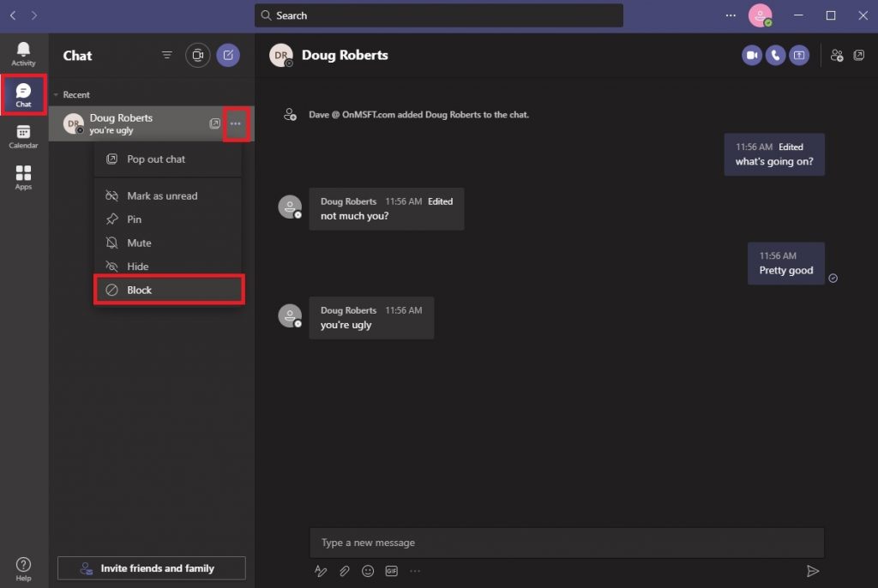Mute the Doug Roberts chat
This screenshot has width=878, height=588.
coord(168,243)
